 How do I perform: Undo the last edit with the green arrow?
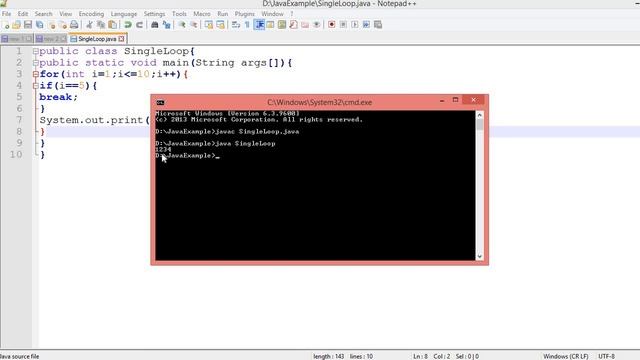click(128, 25)
